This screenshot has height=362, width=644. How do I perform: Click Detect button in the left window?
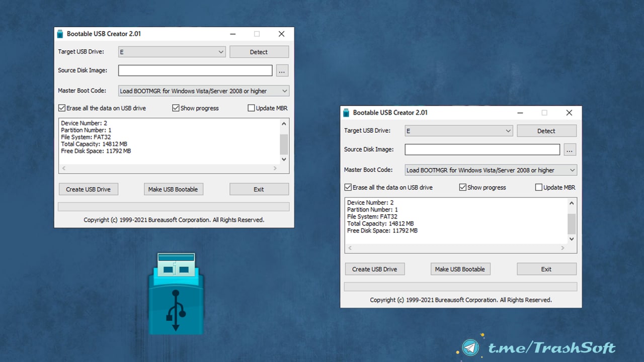pos(259,52)
